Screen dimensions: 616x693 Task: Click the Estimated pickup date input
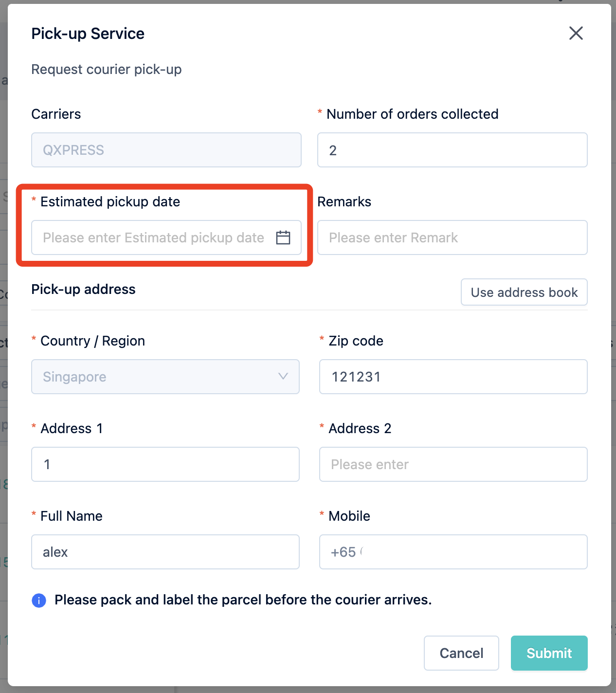point(166,237)
